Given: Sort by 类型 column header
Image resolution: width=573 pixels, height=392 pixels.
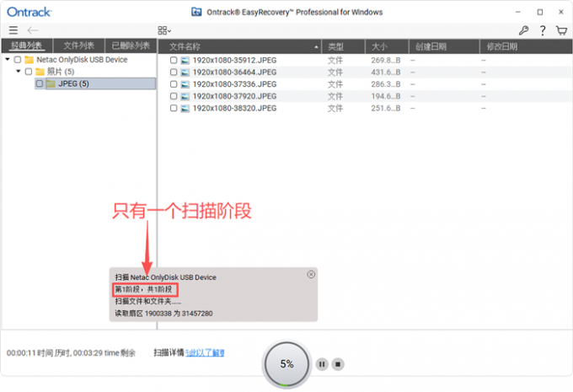Looking at the screenshot, I should tap(343, 46).
